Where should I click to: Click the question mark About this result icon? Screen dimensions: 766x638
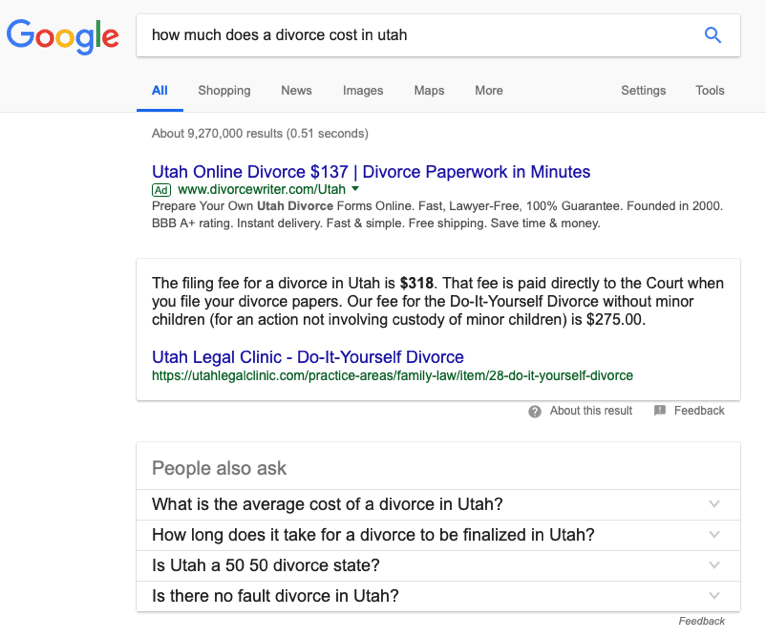pos(535,411)
